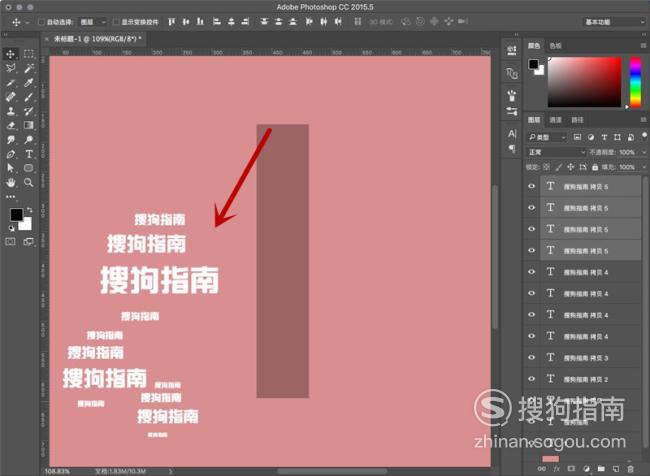
Task: Select the Rectangular Marquee tool
Action: [29, 54]
